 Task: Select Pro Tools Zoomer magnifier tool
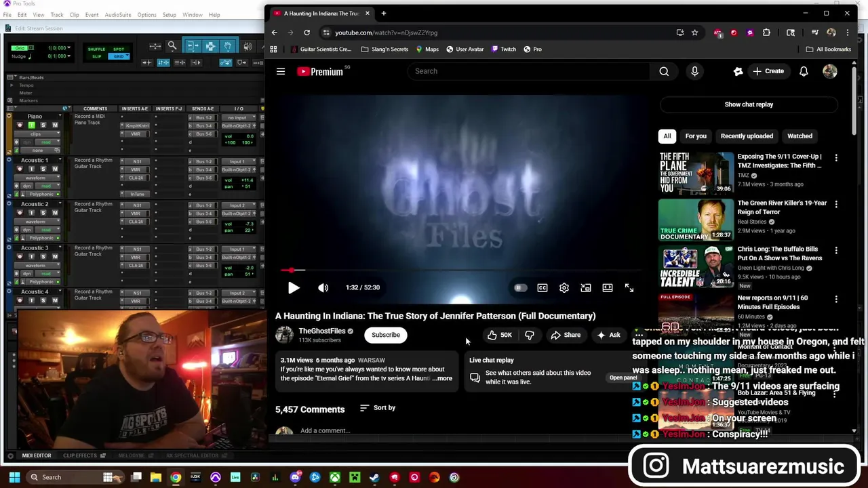tap(172, 46)
